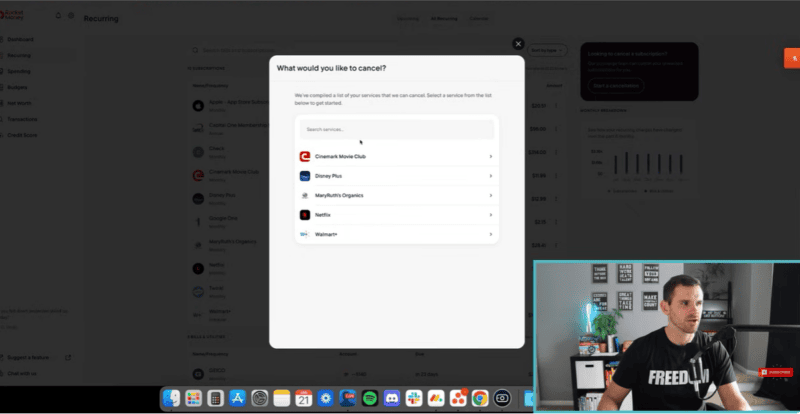The image size is (800, 414).
Task: Open Discord from the dock
Action: [x=392, y=398]
